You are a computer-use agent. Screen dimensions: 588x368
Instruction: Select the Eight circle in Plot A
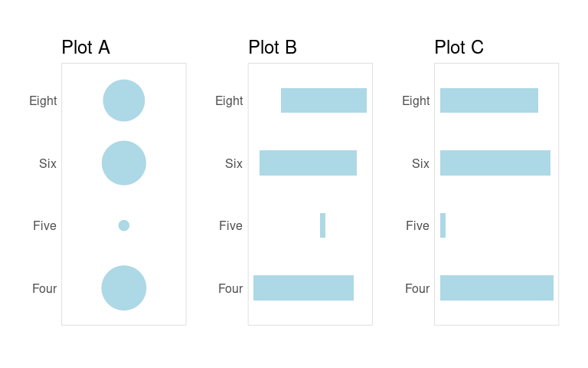coord(124,100)
